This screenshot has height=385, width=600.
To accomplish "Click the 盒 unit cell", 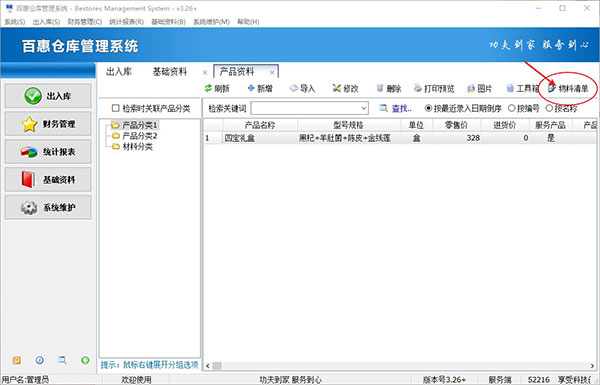I will (416, 138).
